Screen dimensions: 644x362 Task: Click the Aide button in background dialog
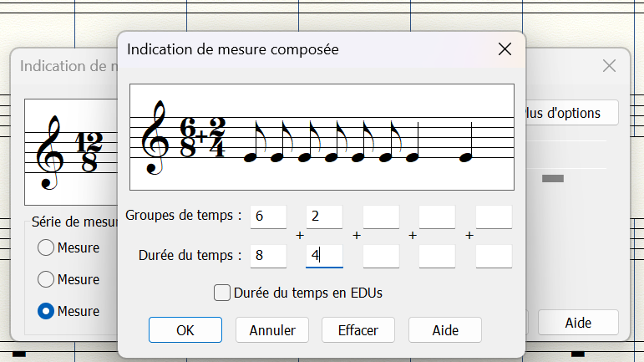pos(578,322)
